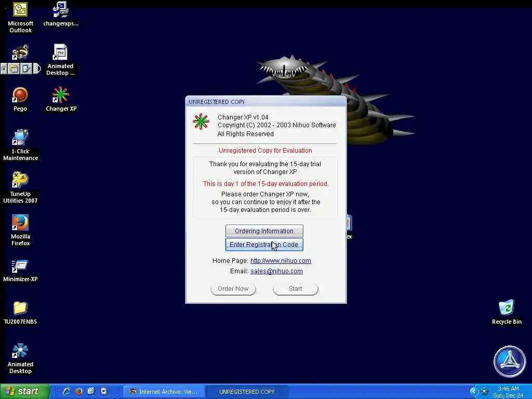Screen dimensions: 532x399
Task: Select the Pego desktop icon
Action: point(20,99)
